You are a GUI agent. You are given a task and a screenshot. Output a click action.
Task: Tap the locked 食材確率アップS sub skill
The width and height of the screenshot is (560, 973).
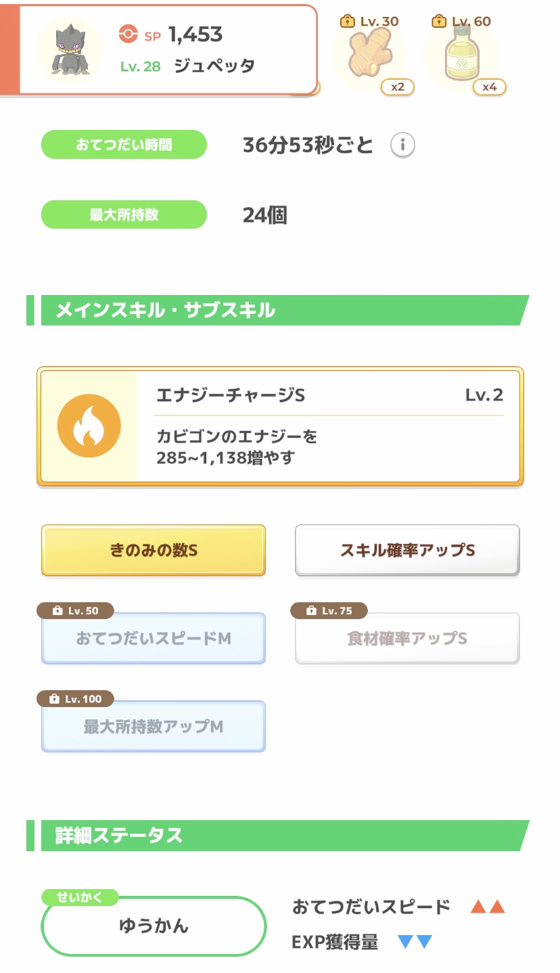(407, 639)
